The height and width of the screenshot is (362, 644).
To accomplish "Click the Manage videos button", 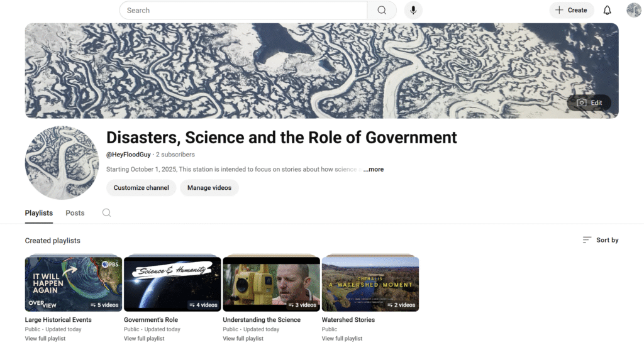I will tap(209, 187).
